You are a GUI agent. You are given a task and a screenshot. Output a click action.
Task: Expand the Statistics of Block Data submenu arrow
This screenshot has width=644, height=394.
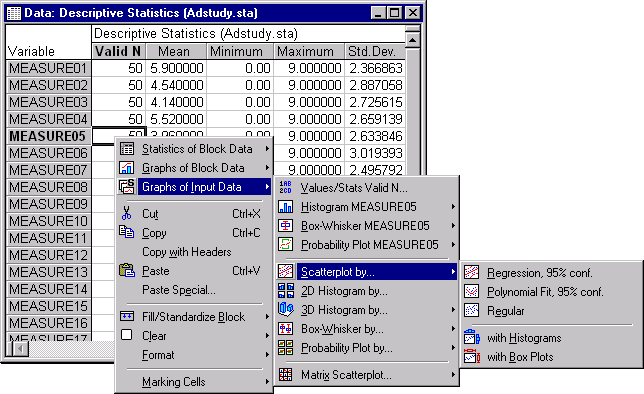267,149
